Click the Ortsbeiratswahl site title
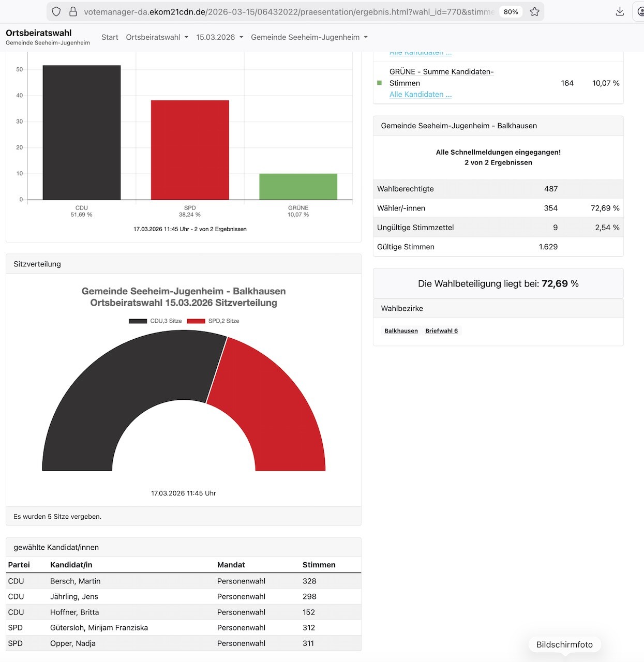 coord(39,33)
